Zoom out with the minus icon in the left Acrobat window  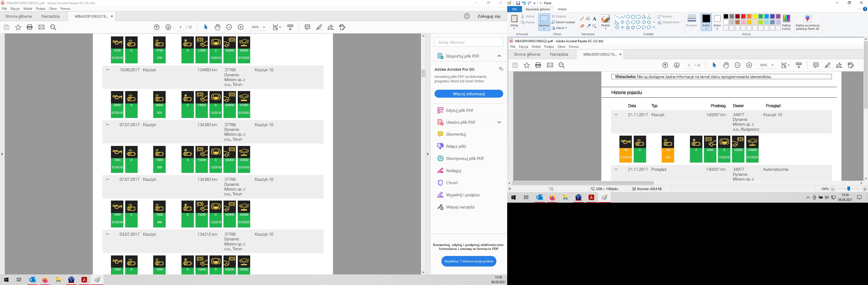tap(229, 27)
